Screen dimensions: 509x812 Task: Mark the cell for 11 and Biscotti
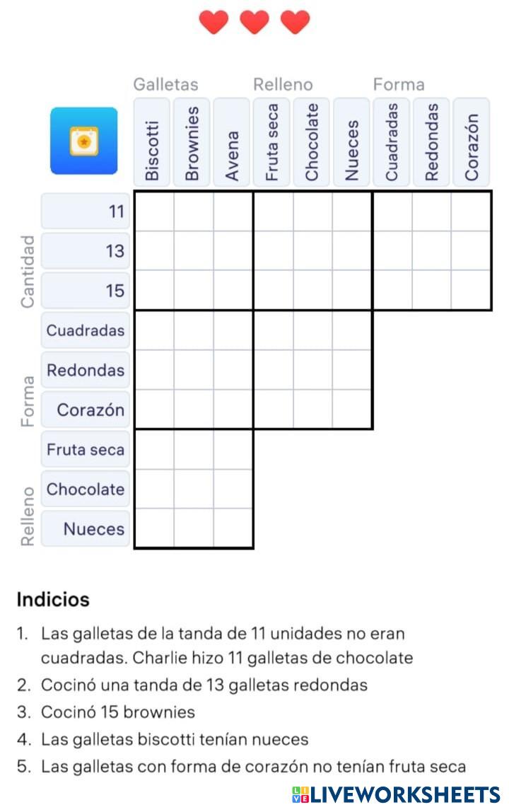tap(154, 211)
